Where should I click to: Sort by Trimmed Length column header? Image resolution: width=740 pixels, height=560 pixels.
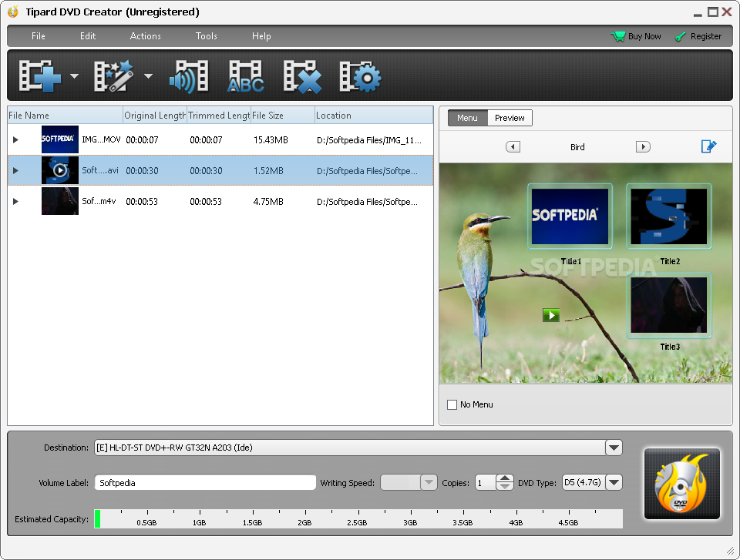pyautogui.click(x=219, y=115)
